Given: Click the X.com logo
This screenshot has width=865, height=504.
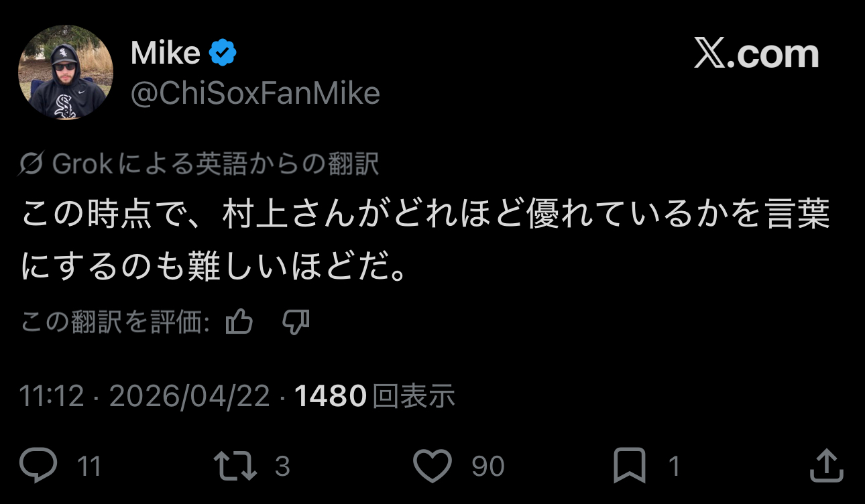Looking at the screenshot, I should [x=756, y=54].
